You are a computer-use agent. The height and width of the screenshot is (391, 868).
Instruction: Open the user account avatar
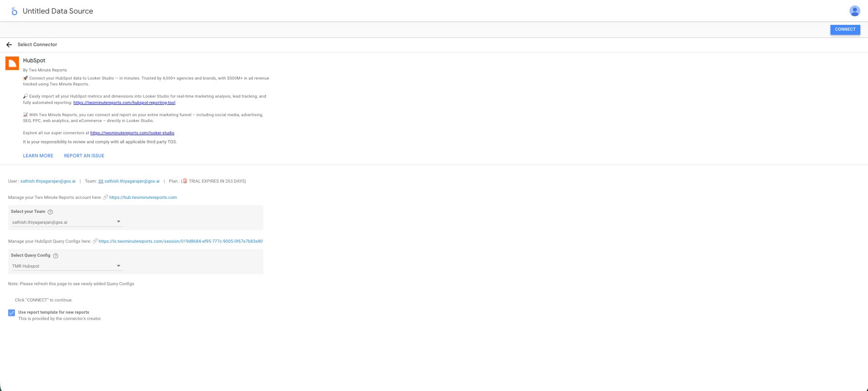[x=854, y=11]
